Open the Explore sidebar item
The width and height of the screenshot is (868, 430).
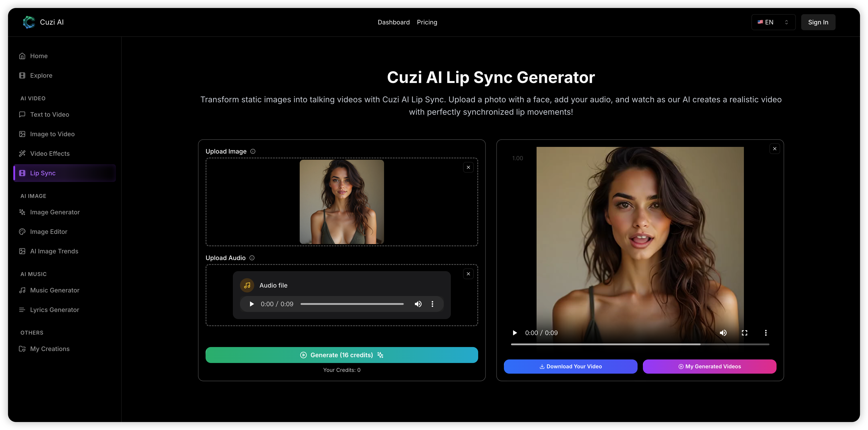64,75
